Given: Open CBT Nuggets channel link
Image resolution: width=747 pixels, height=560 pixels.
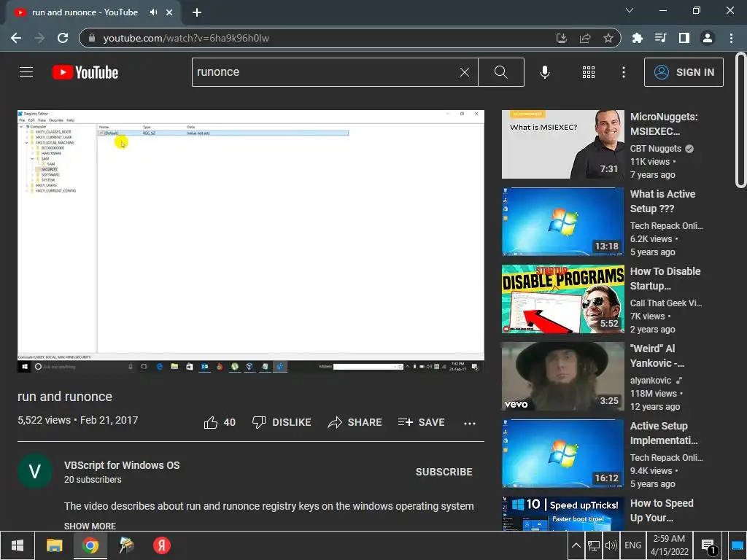Looking at the screenshot, I should coord(656,149).
